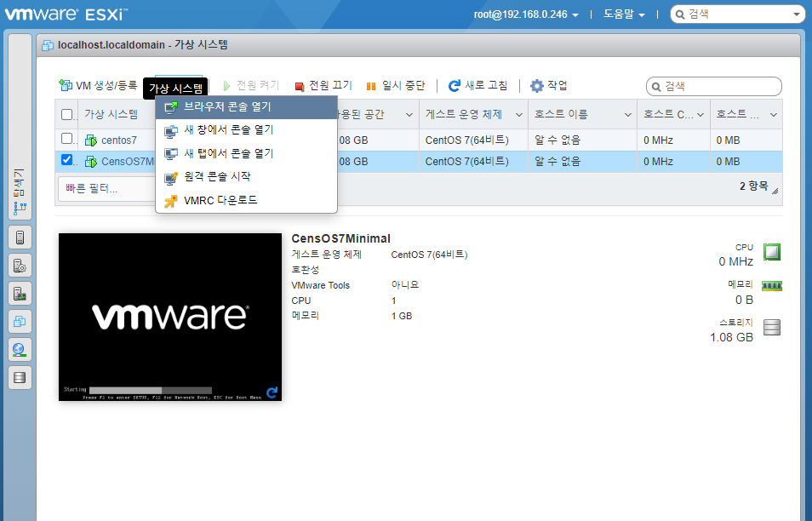Open the centos7 virtual machine link

tap(119, 140)
